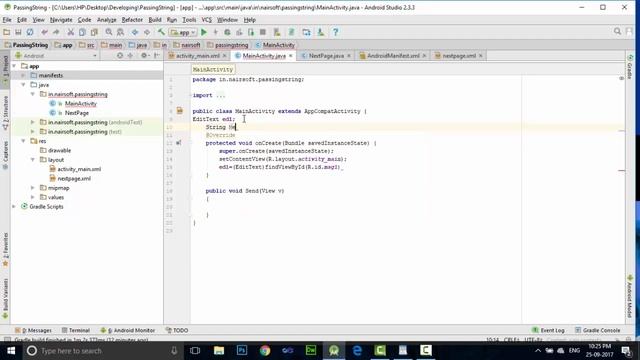Select nextpage.xml in layout folder
Viewport: 640px width, 360px height.
point(74,179)
